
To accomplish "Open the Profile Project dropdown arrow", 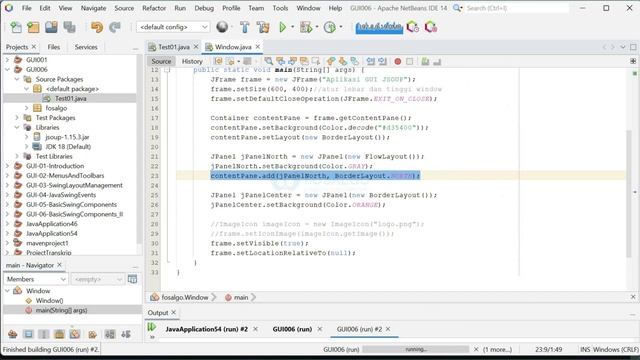I will pos(341,27).
